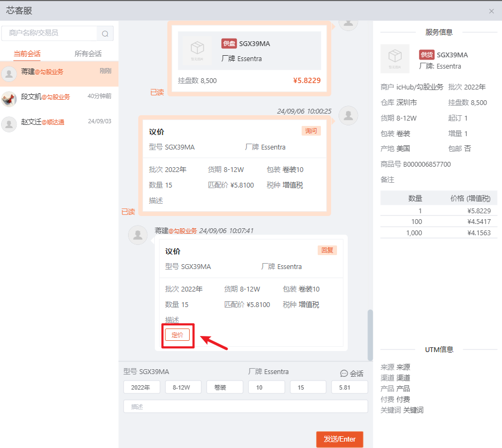Click the 8-12W lead time field
502x448 pixels.
click(x=183, y=387)
